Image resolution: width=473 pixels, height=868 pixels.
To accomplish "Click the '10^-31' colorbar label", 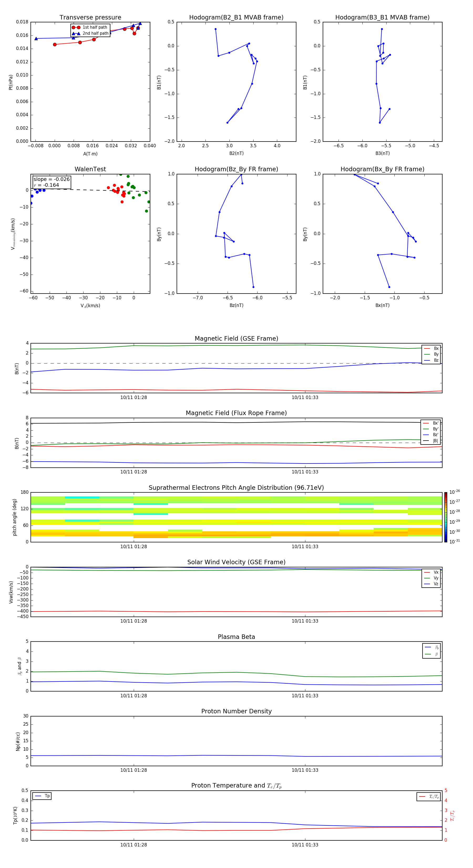I will (x=455, y=542).
